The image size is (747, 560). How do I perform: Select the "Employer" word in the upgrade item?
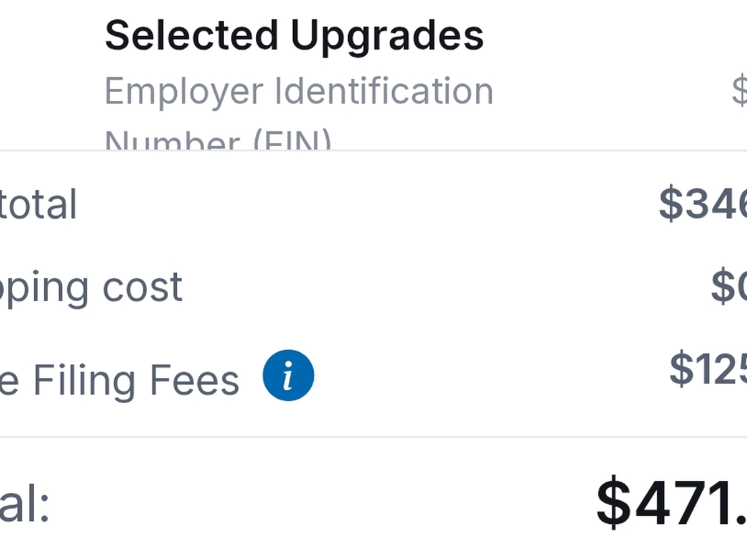pyautogui.click(x=184, y=92)
